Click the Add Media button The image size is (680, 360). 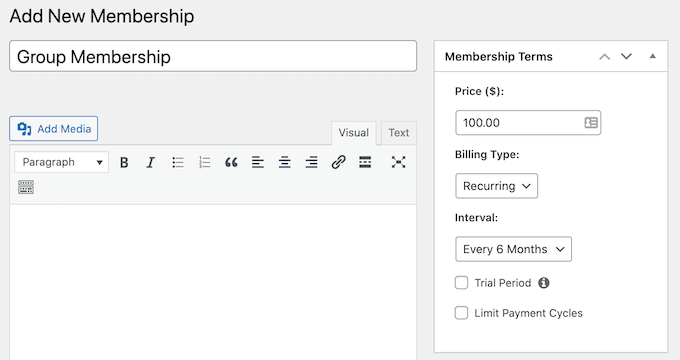[54, 129]
